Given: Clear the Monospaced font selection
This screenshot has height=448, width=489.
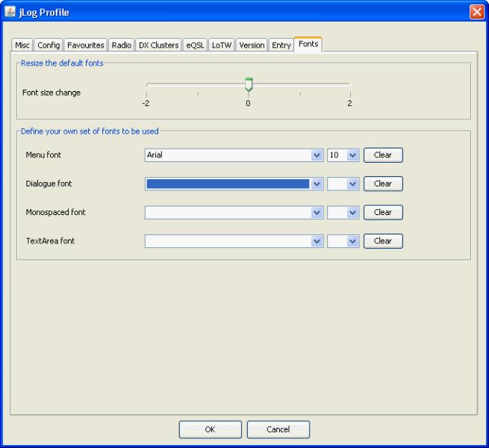Looking at the screenshot, I should pyautogui.click(x=383, y=213).
